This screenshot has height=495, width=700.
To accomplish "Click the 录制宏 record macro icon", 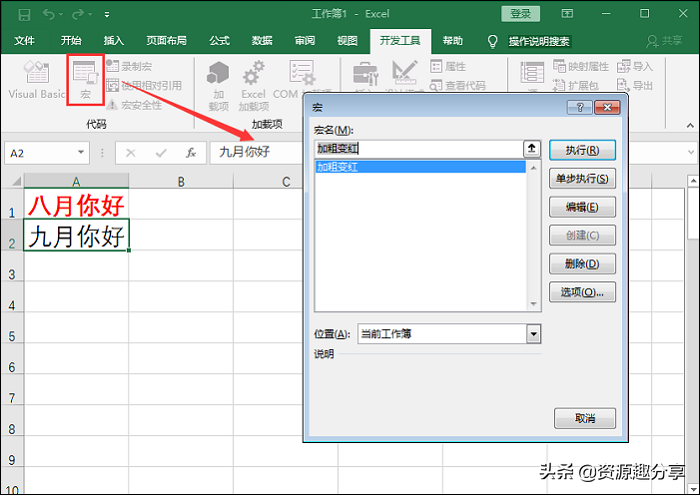I will [112, 66].
